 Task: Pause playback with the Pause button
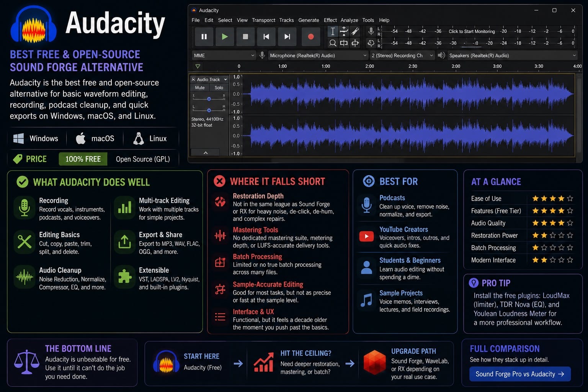pos(204,37)
